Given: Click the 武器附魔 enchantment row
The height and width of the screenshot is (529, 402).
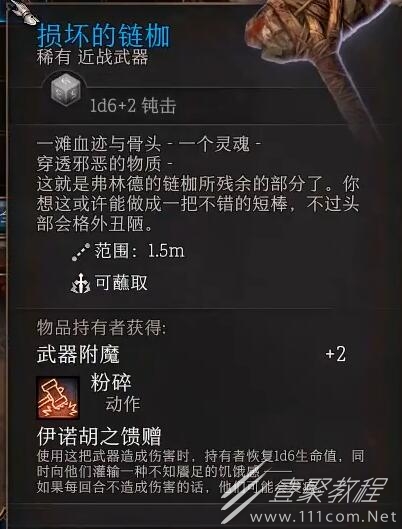Looking at the screenshot, I should [x=191, y=355].
